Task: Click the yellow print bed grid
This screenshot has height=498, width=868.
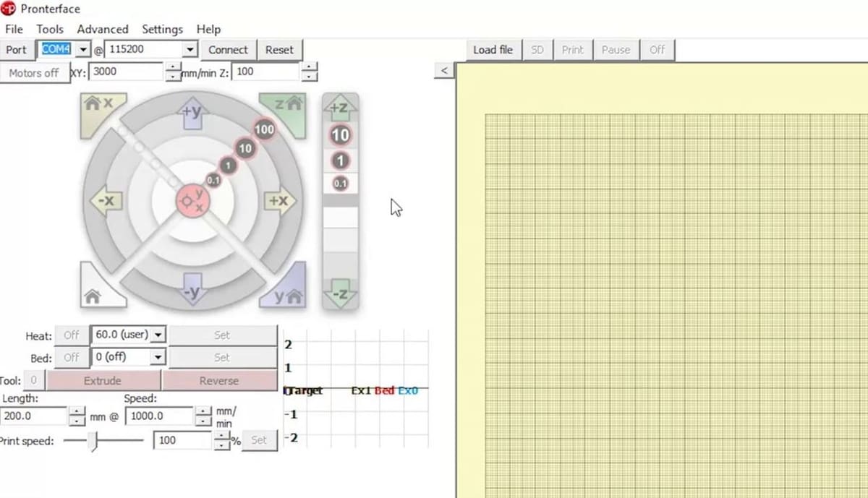Action: (676, 306)
